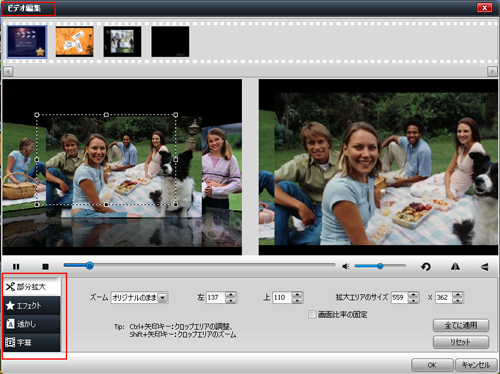Decrease the 左 value with down arrow
Image resolution: width=500 pixels, height=374 pixels.
[230, 300]
